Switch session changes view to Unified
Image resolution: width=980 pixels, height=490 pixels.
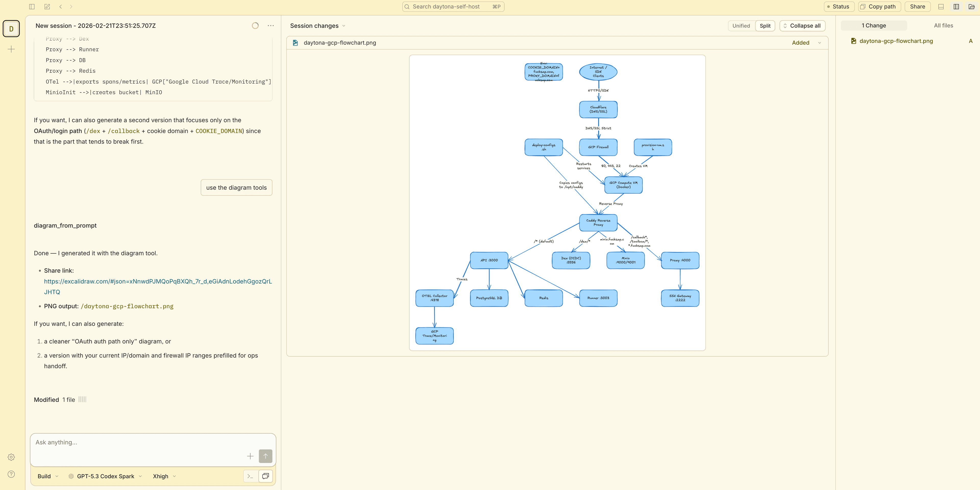point(741,25)
